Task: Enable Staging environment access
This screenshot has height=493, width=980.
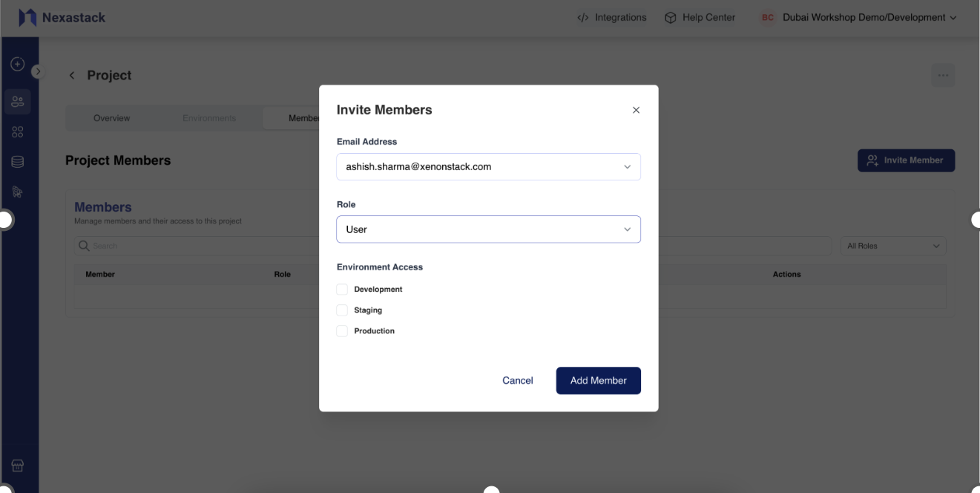Action: (342, 310)
